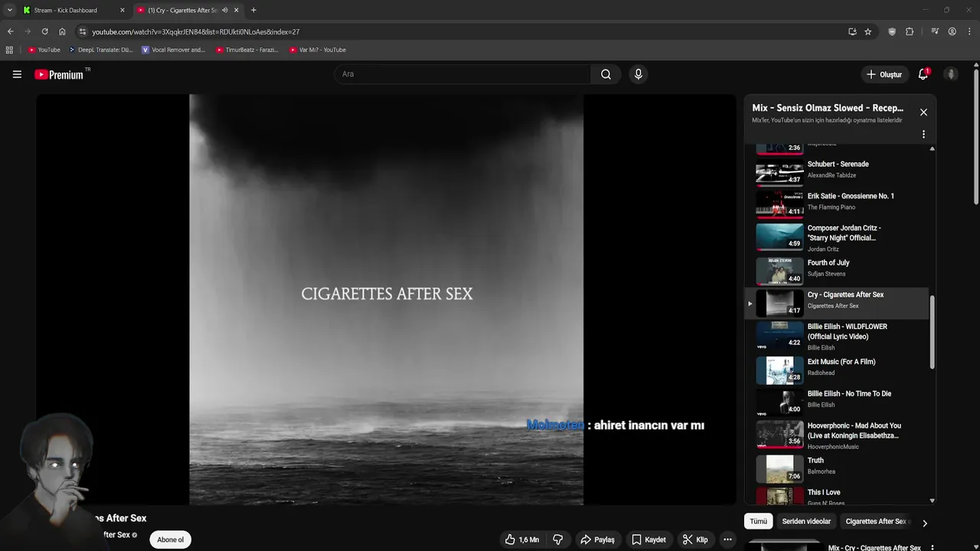
Task: Open the apps grid in bookmarks bar
Action: point(9,50)
